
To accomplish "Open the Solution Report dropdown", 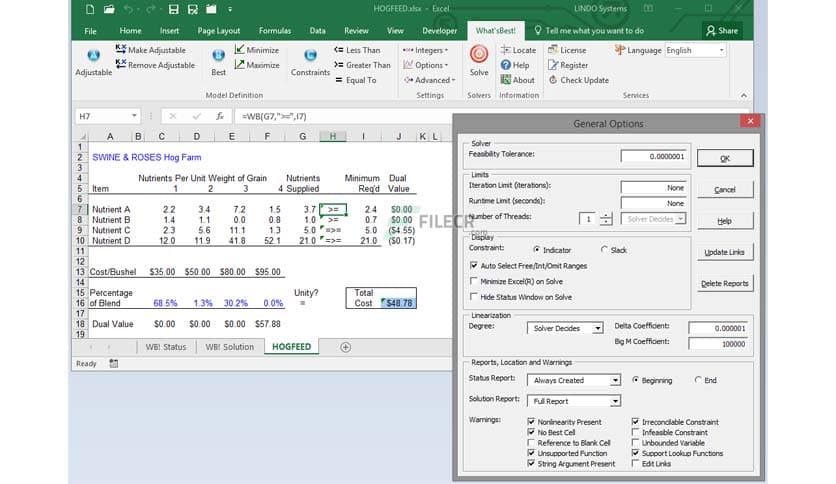I will click(615, 401).
